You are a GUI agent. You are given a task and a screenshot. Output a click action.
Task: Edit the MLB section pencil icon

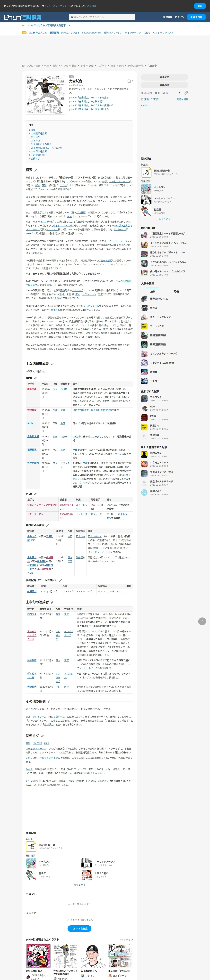[x=36, y=493]
